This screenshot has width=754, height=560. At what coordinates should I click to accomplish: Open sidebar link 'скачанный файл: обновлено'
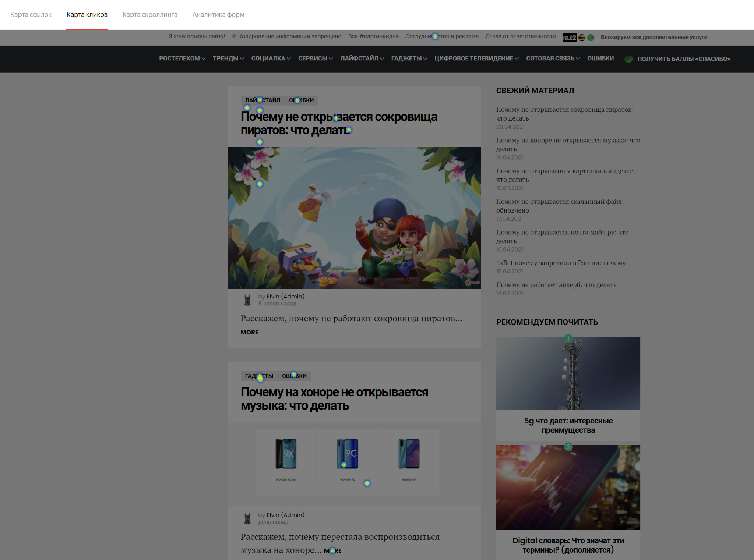coord(560,206)
